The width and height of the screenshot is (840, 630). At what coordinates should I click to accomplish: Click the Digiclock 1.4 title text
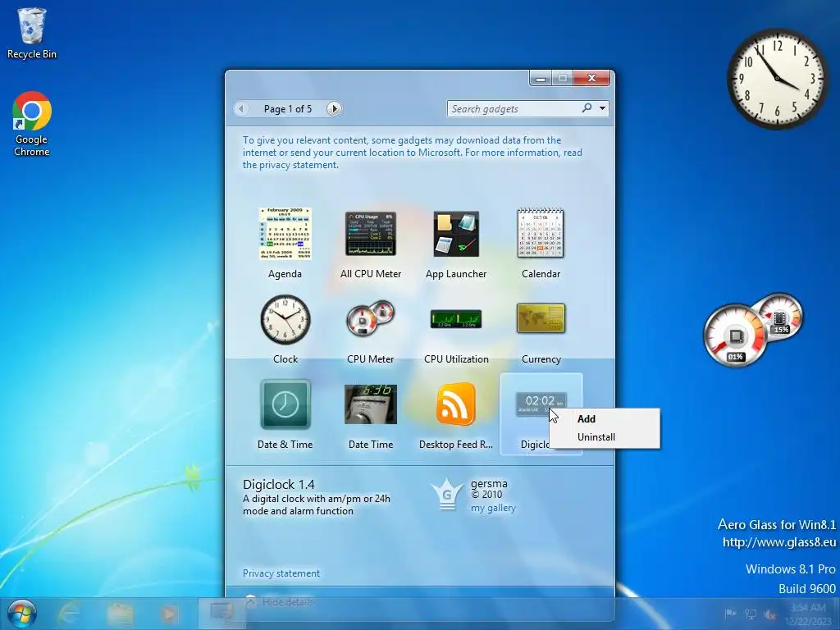(x=279, y=484)
